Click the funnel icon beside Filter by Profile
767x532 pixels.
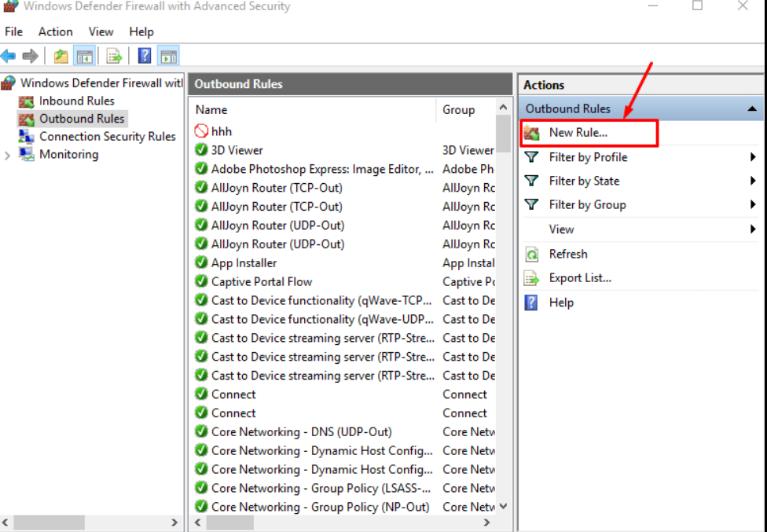[x=532, y=157]
